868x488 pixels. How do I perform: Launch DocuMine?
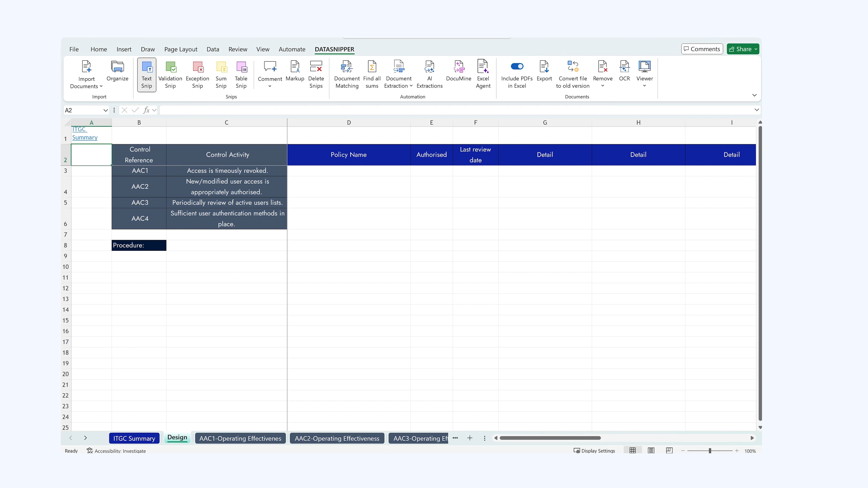tap(458, 71)
